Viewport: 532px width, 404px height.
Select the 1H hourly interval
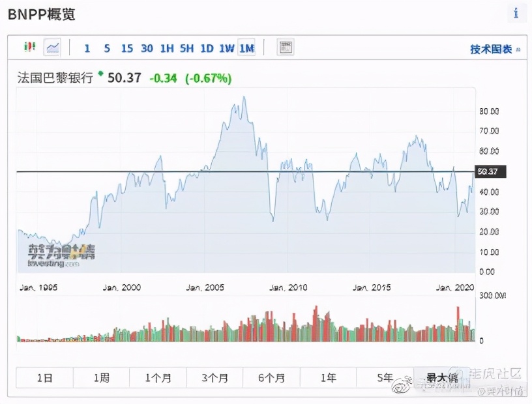167,48
